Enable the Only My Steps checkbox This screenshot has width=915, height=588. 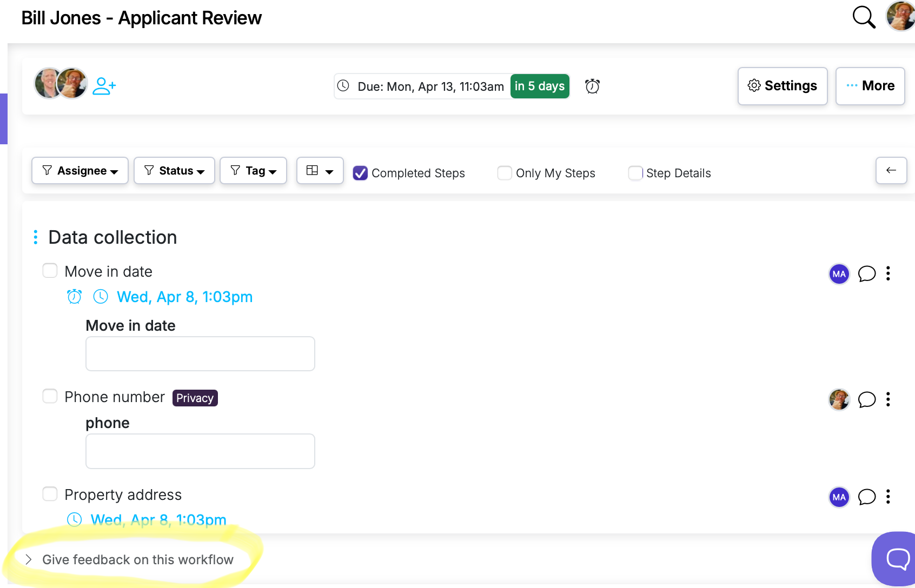[504, 173]
